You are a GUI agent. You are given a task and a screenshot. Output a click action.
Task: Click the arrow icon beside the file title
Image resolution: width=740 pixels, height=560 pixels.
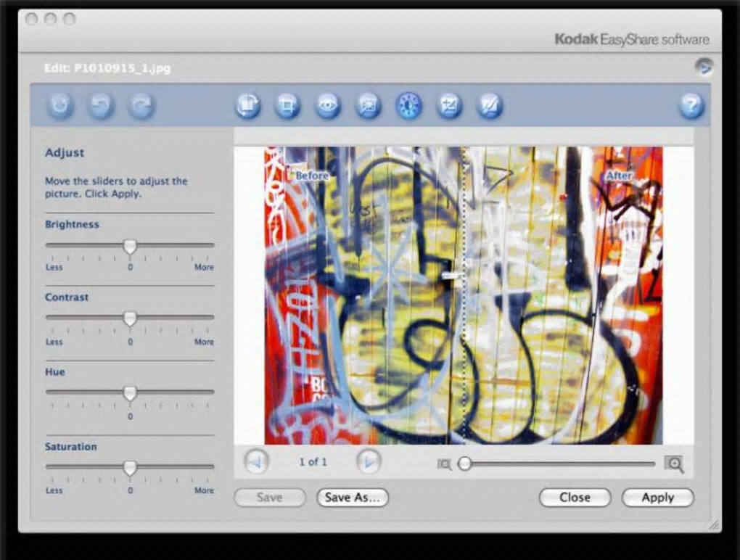(704, 67)
